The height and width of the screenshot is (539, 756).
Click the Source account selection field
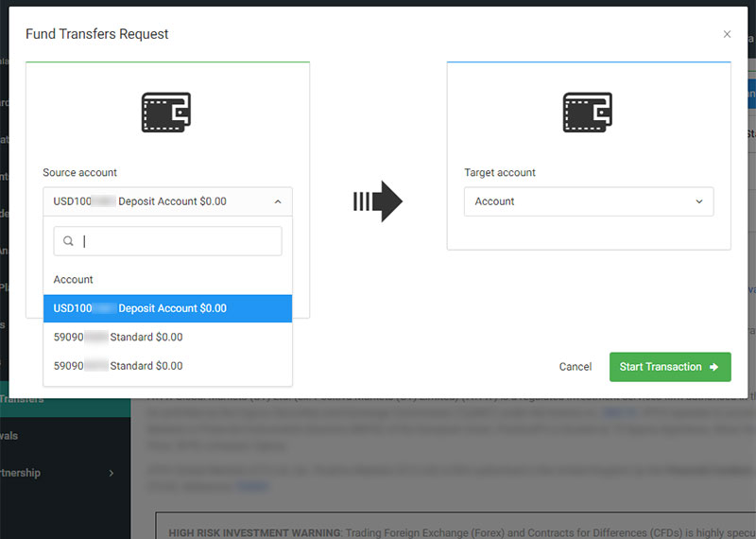pyautogui.click(x=156, y=201)
